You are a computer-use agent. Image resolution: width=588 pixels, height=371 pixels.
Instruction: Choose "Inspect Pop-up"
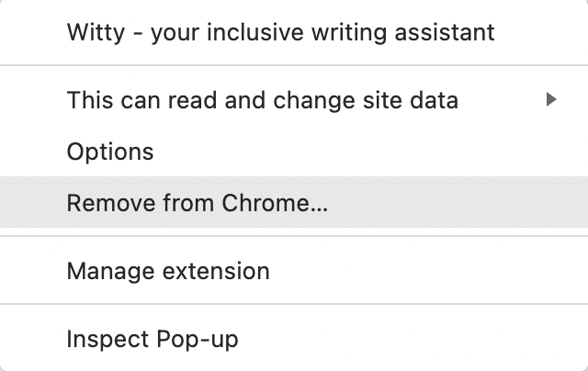[153, 339]
